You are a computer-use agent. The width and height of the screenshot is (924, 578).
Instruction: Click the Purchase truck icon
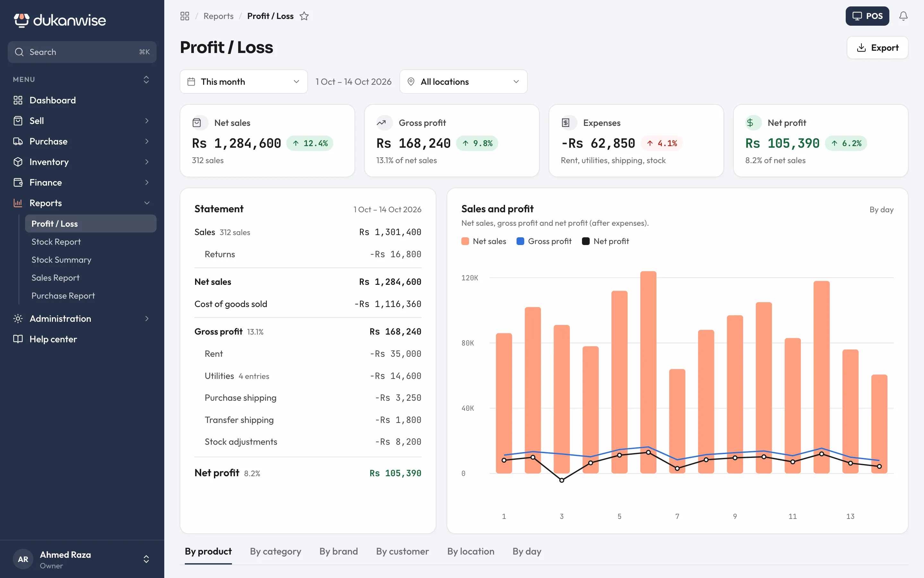point(18,141)
